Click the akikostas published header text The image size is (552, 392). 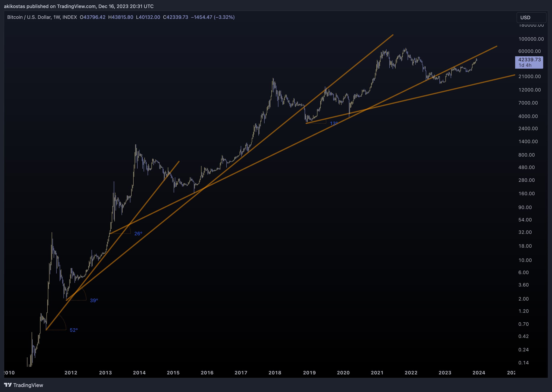coord(79,6)
